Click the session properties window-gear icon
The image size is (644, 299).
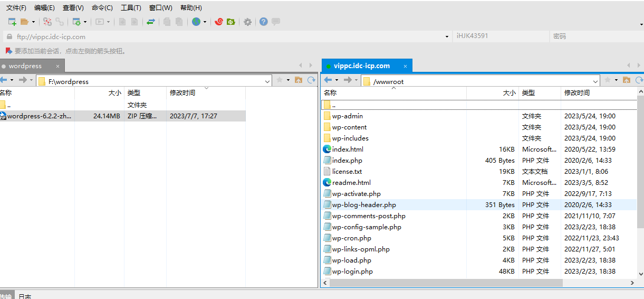click(76, 22)
